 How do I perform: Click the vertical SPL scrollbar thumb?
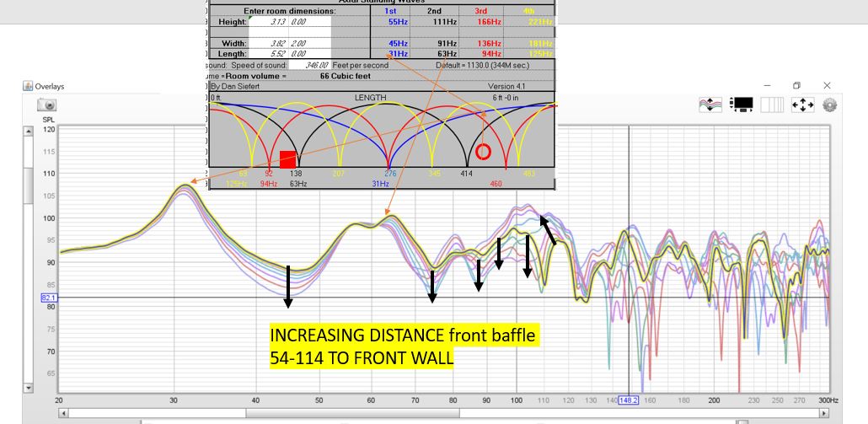pos(29,185)
